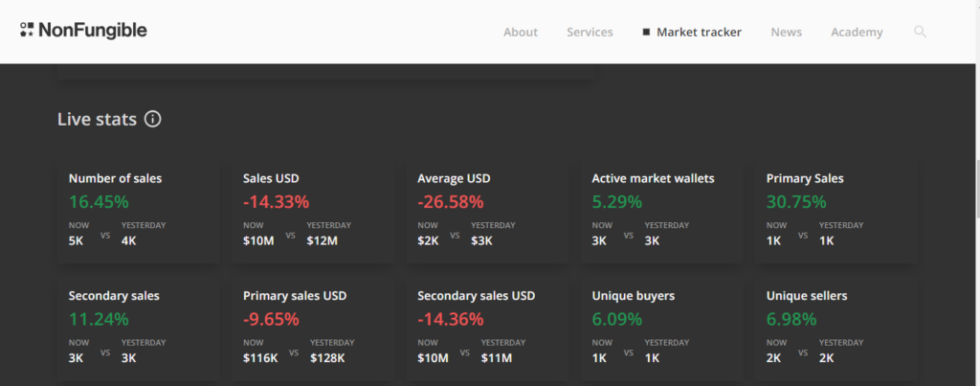Click the NonFungible logo icon

27,31
